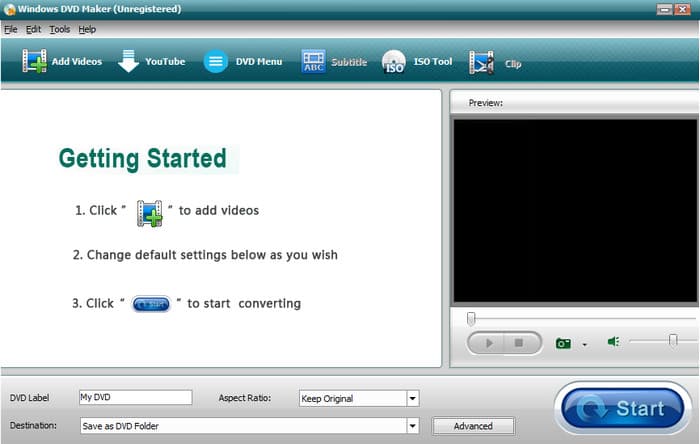
Task: Take a snapshot with the camera icon
Action: [564, 343]
